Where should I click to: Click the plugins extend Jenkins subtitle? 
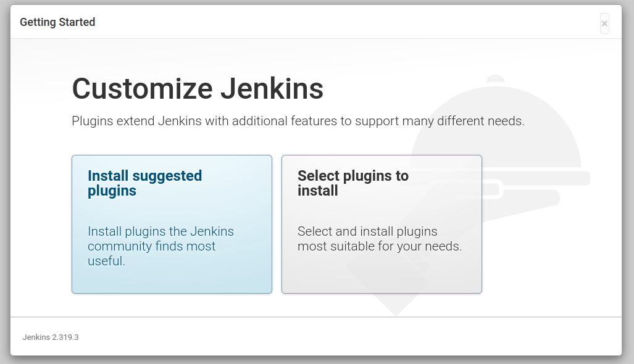coord(298,121)
